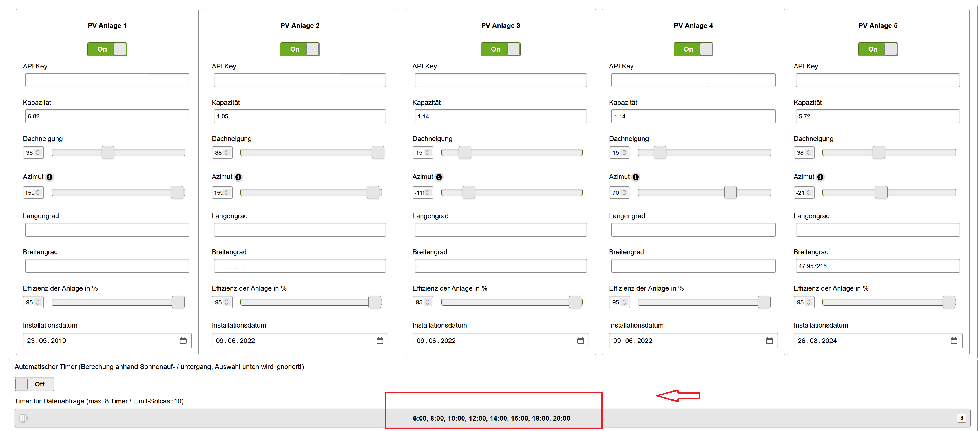This screenshot has width=980, height=431.
Task: Click the Azimut info icon in PV Anlage 5
Action: pyautogui.click(x=820, y=177)
